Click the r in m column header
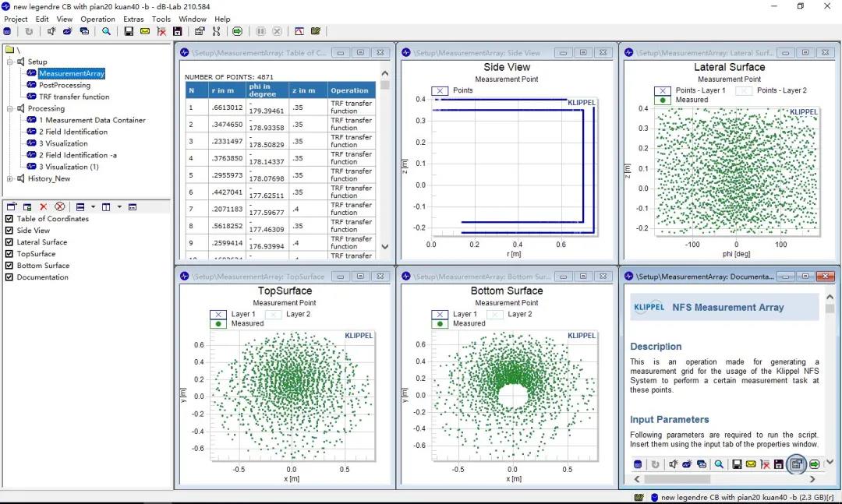 tap(227, 90)
